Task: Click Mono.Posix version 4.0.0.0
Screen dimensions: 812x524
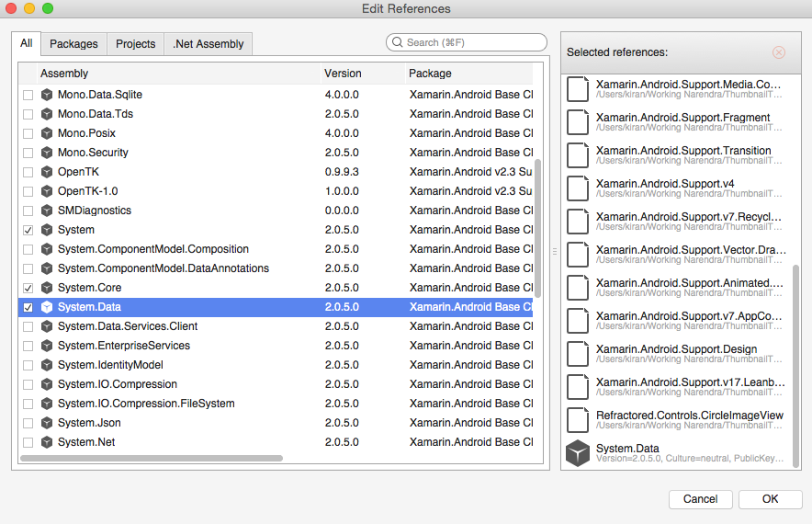Action: pos(342,133)
